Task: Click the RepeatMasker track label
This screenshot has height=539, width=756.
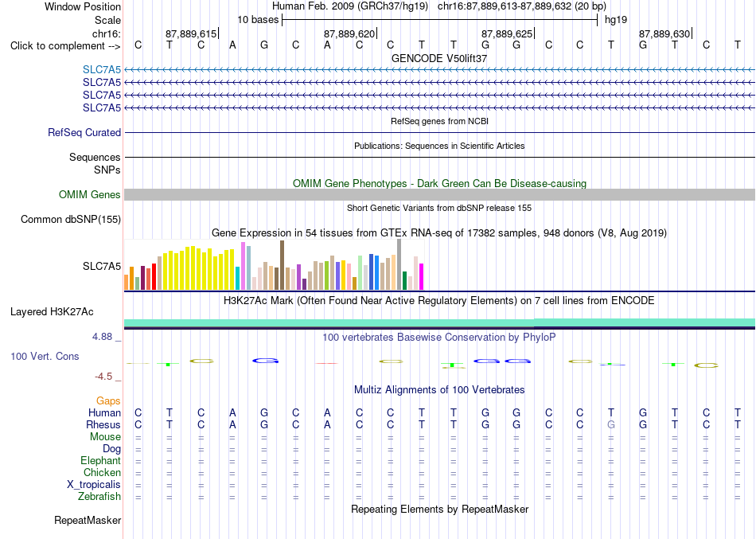Action: [x=88, y=520]
